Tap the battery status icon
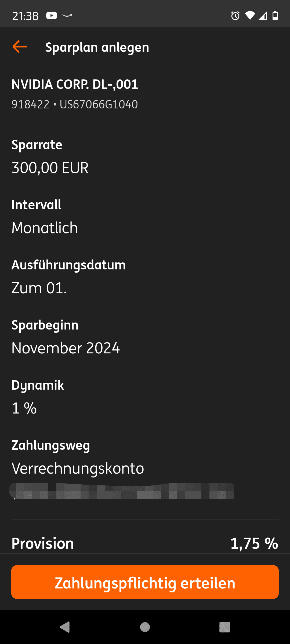The image size is (290, 644). 275,16
